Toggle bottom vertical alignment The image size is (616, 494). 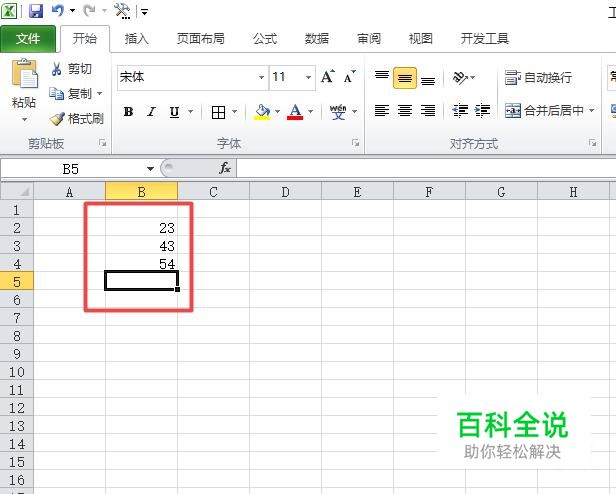(428, 80)
